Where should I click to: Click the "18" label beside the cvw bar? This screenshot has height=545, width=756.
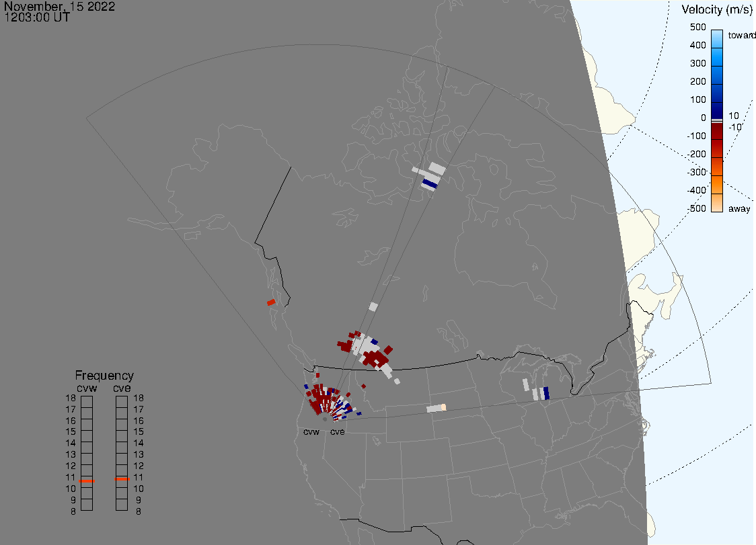click(71, 398)
